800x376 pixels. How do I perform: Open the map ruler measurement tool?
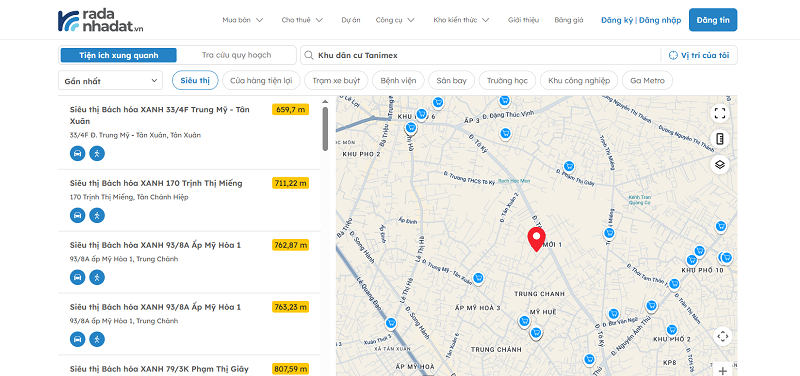click(720, 139)
